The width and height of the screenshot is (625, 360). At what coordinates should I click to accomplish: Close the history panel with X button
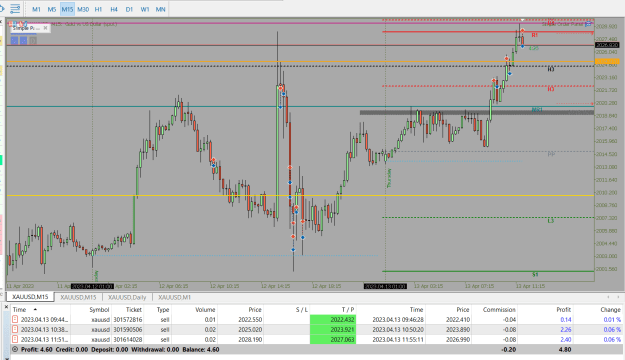[6, 307]
